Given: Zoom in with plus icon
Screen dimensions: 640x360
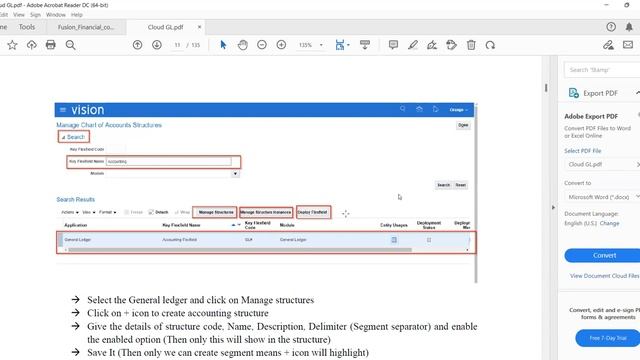Looking at the screenshot, I should [281, 45].
